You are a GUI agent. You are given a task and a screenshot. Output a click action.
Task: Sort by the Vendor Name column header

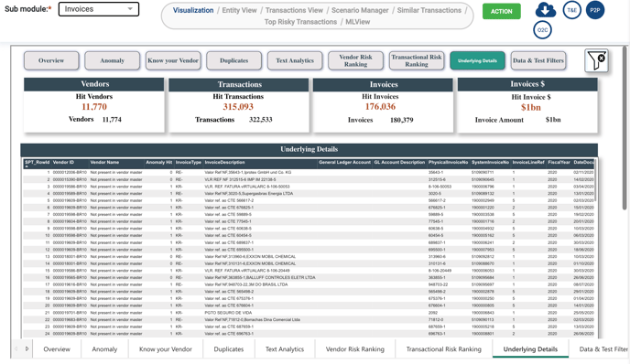pyautogui.click(x=104, y=163)
